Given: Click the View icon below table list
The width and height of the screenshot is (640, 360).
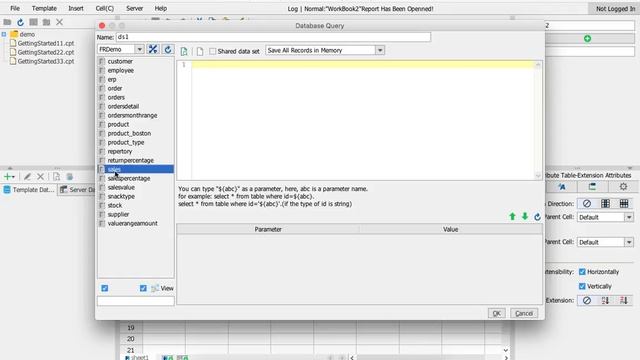Looking at the screenshot, I should [x=155, y=288].
